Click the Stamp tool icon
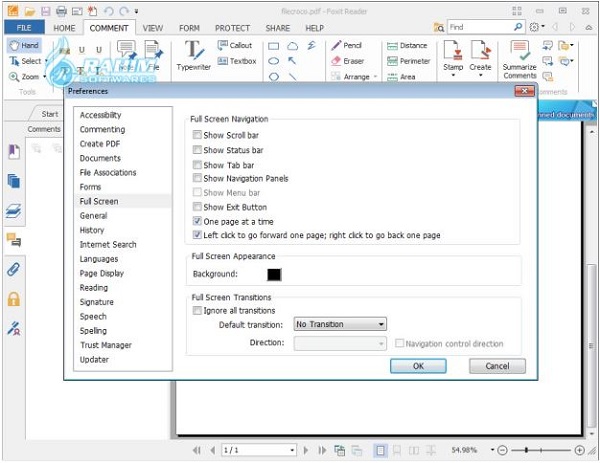Viewport: 600px width, 463px height. pyautogui.click(x=453, y=54)
